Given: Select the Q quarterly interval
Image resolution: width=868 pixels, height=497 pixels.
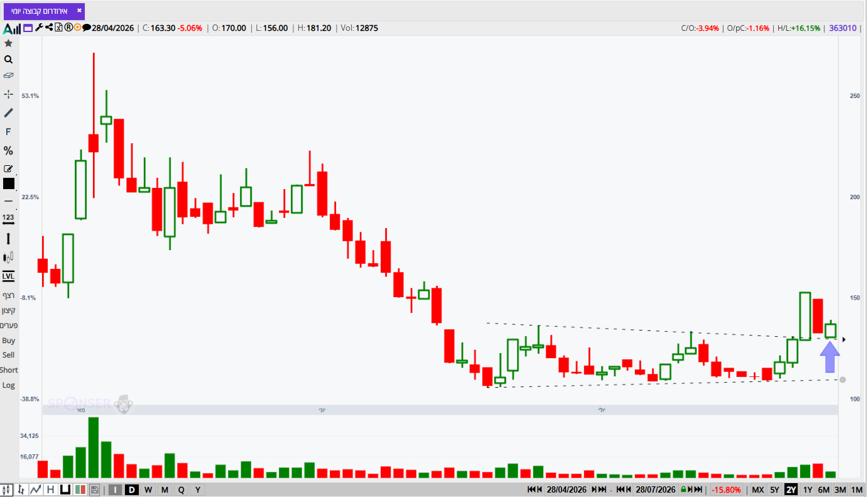Looking at the screenshot, I should [182, 489].
